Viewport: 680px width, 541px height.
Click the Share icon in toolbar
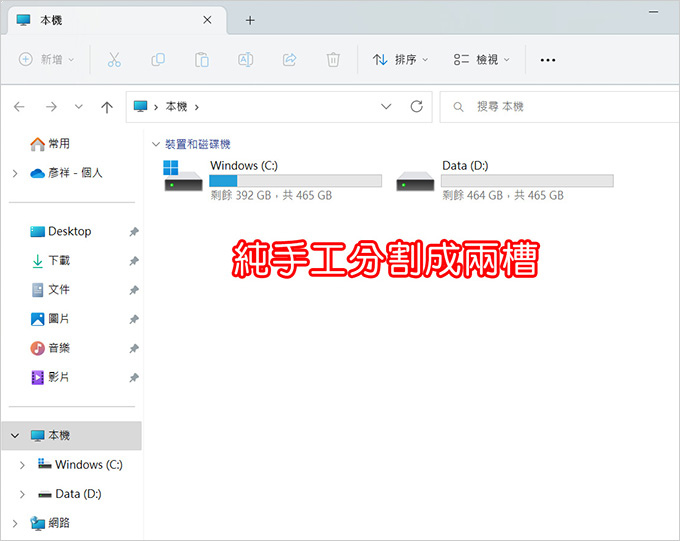289,60
